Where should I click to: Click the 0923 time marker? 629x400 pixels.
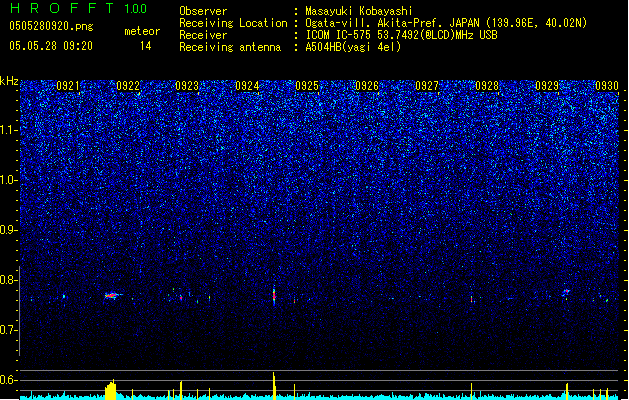187,86
